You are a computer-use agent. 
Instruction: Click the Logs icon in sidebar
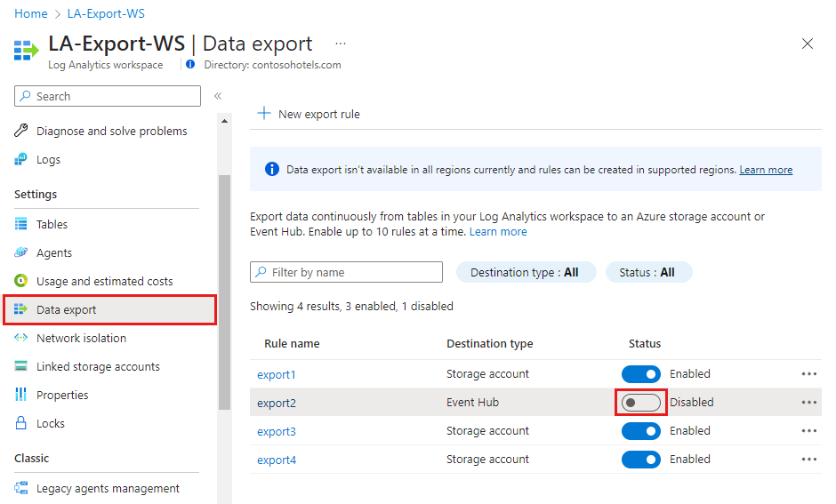[21, 160]
